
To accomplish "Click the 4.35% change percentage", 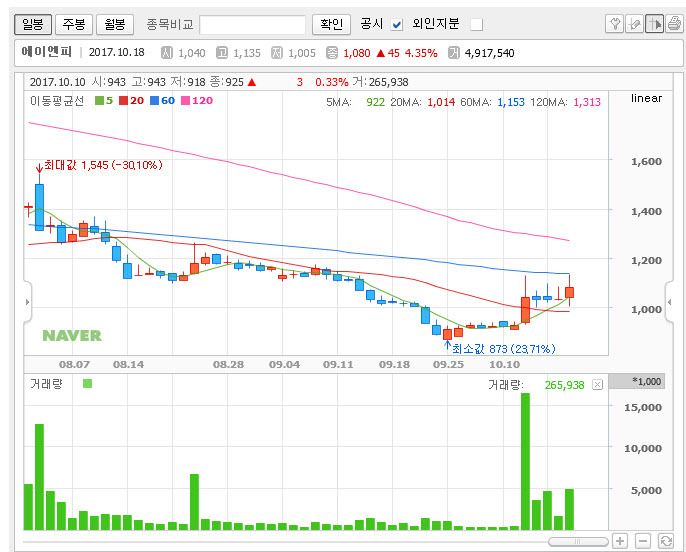I will point(421,53).
